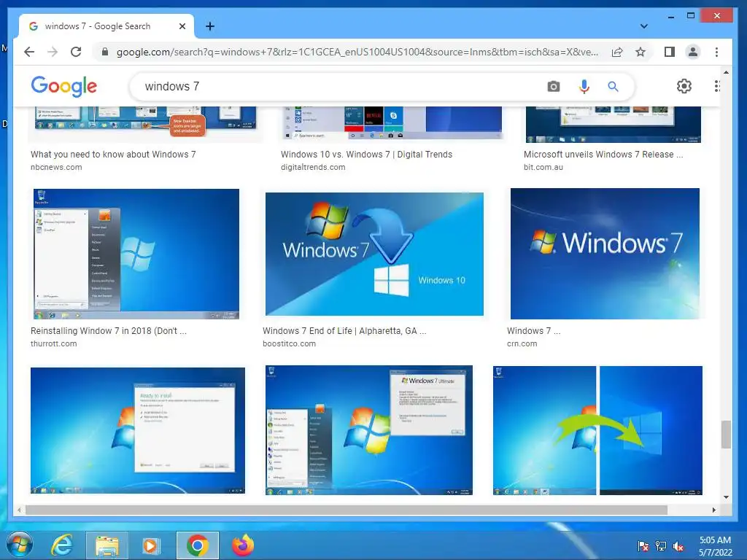Open network status tray icon
The height and width of the screenshot is (560, 747).
click(x=661, y=545)
